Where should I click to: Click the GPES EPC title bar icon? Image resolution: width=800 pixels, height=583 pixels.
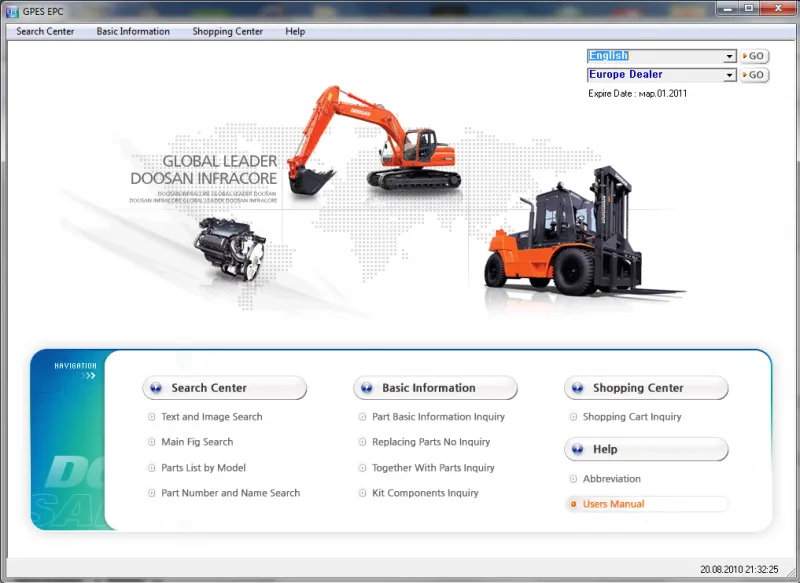[12, 11]
